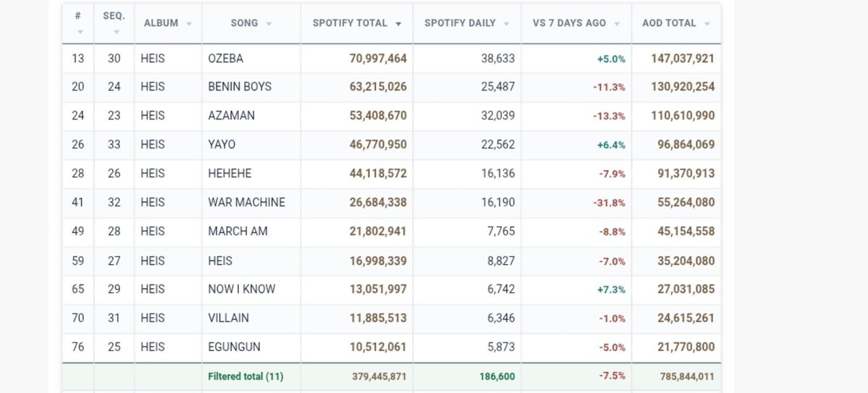
Task: Click AOD total 110,610,990
Action: (683, 116)
